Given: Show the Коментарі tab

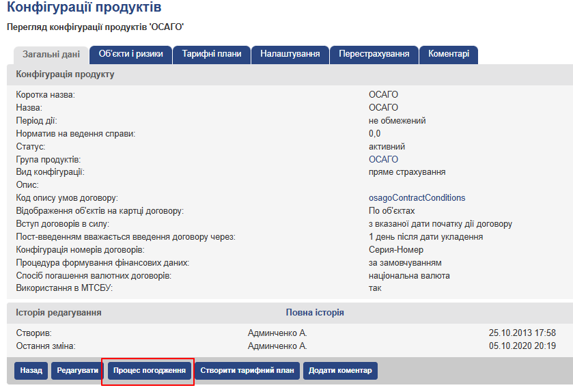Looking at the screenshot, I should pos(449,54).
